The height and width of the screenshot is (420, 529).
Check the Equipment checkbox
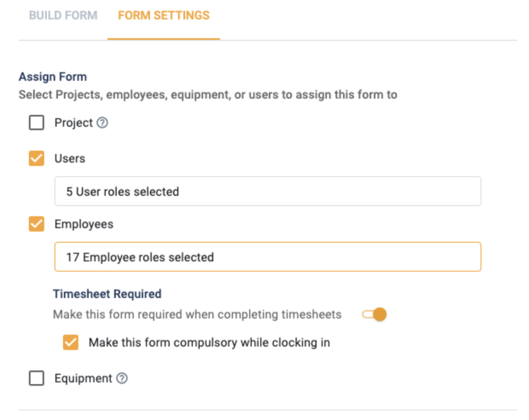point(36,378)
